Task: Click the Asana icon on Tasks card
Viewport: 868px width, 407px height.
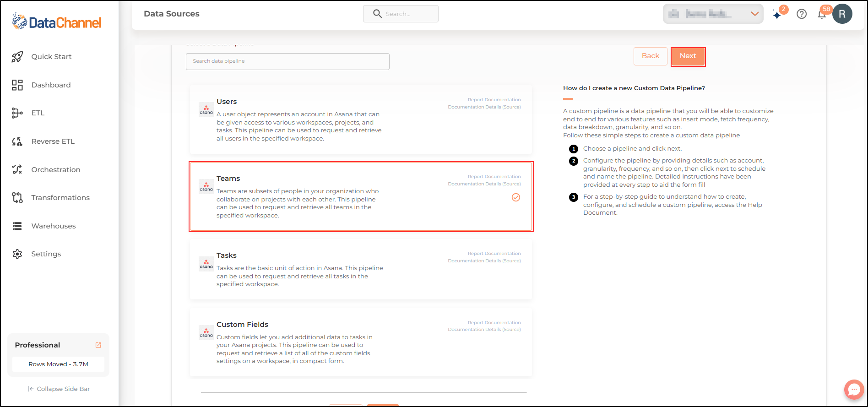Action: coord(206,264)
